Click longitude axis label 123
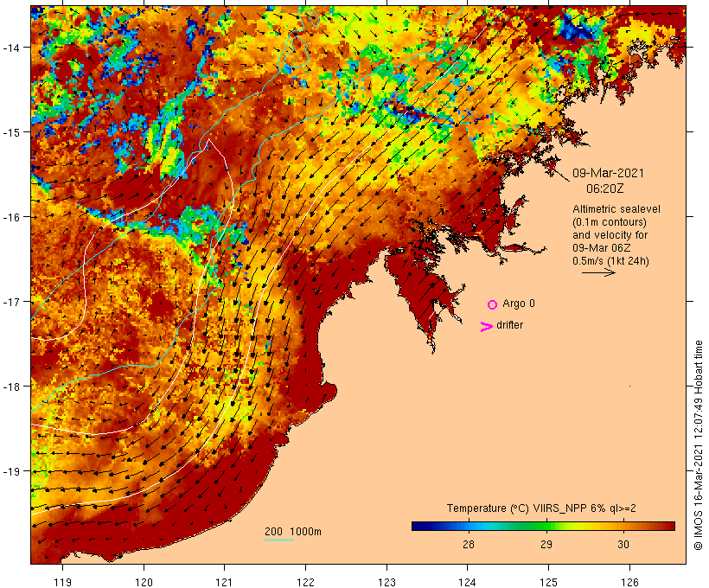Image resolution: width=709 pixels, height=588 pixels. click(x=386, y=582)
